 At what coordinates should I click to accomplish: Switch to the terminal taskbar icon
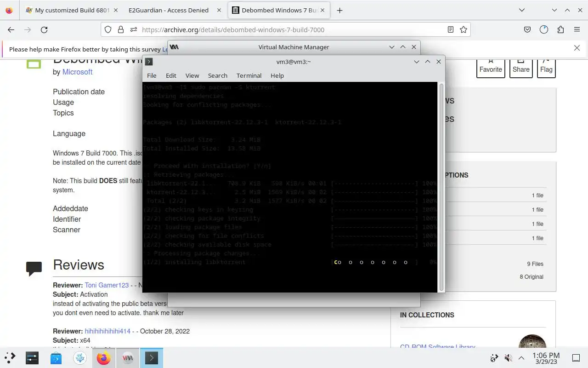(152, 357)
